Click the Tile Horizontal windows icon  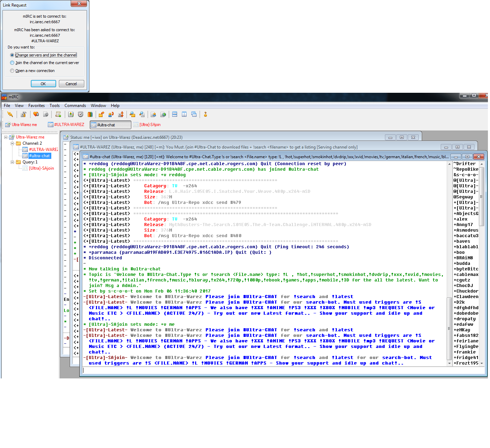(x=175, y=114)
